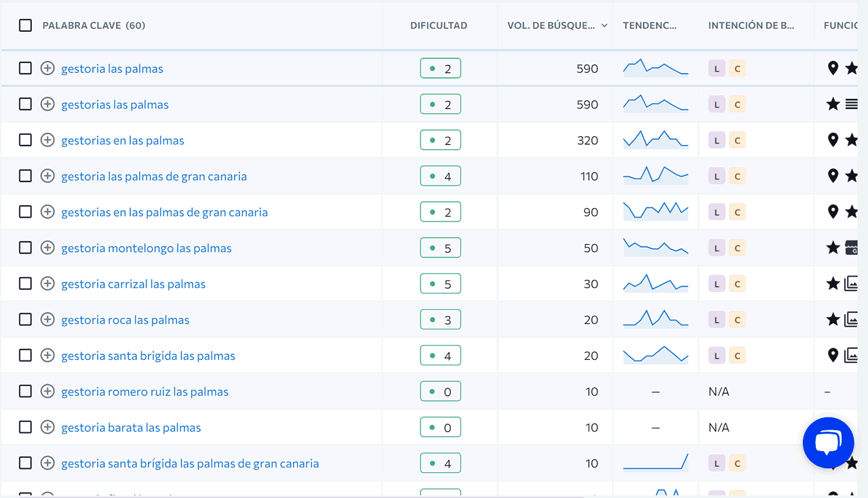868x498 pixels.
Task: Click trend chart for 'gestoria santa brigida las palmas'
Action: pyautogui.click(x=656, y=355)
